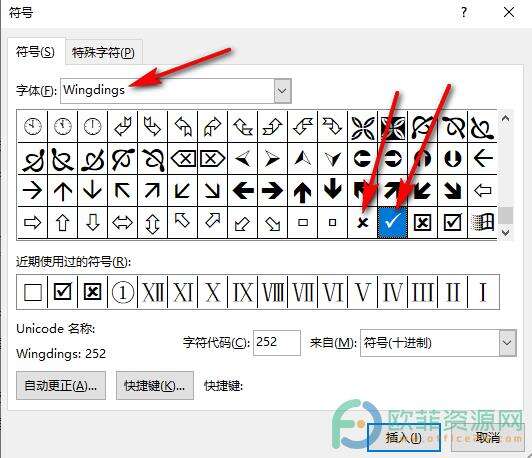This screenshot has height=458, width=532.
Task: Choose Roman numeral VII from recent symbols
Action: pyautogui.click(x=303, y=292)
